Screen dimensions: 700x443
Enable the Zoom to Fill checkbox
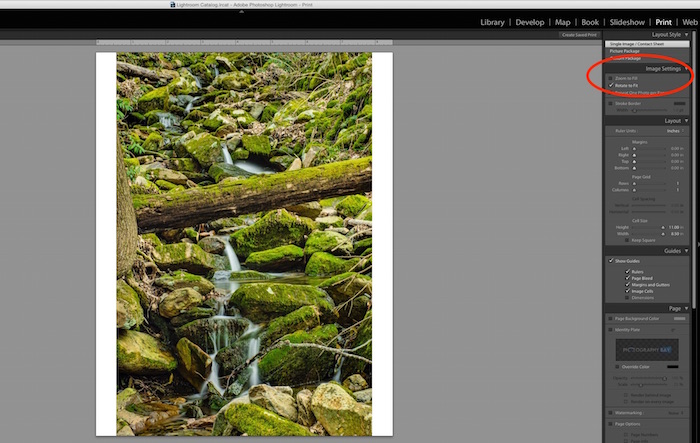[x=611, y=77]
